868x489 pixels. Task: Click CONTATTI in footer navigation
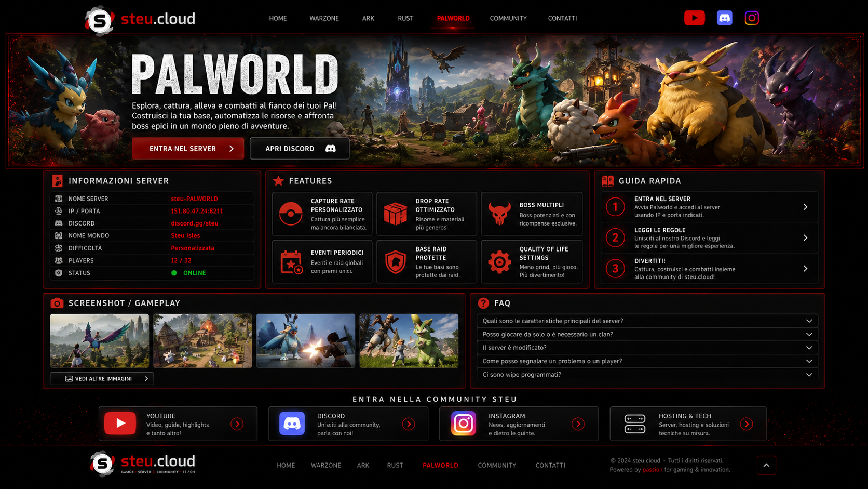pos(550,466)
